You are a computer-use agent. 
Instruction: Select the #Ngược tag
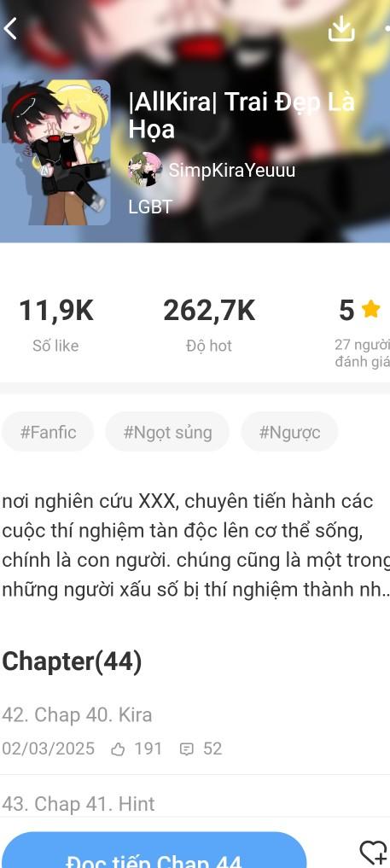(x=289, y=432)
